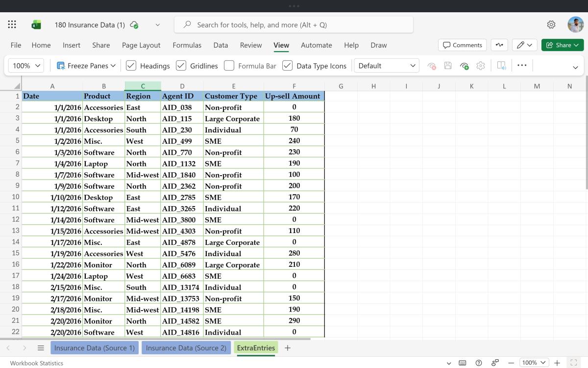The image size is (588, 368).
Task: Enable the Formula Bar checkbox
Action: coord(229,66)
